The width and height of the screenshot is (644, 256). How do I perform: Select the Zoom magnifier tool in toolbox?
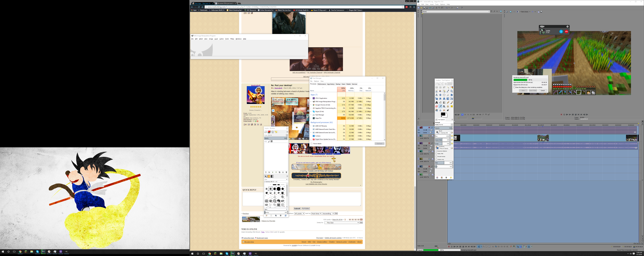[452, 91]
